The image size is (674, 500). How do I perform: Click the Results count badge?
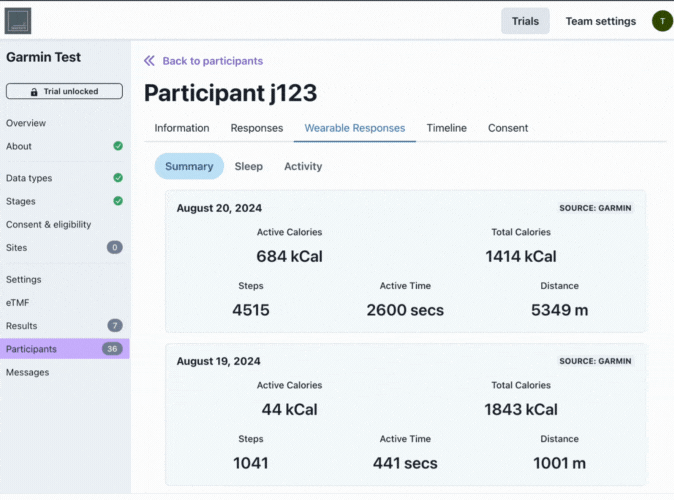click(x=115, y=326)
